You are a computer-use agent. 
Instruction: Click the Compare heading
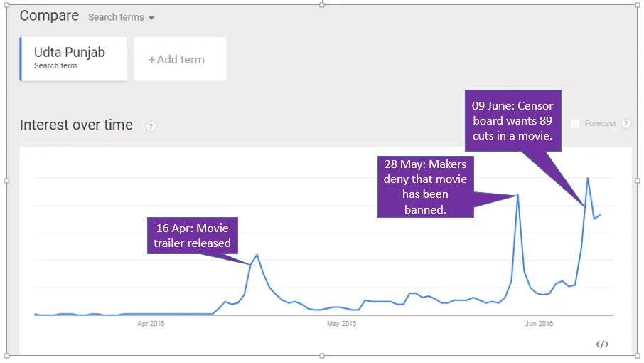click(x=49, y=16)
